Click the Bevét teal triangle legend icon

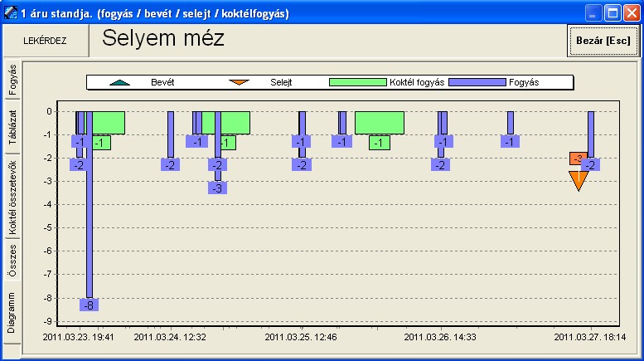pyautogui.click(x=119, y=82)
